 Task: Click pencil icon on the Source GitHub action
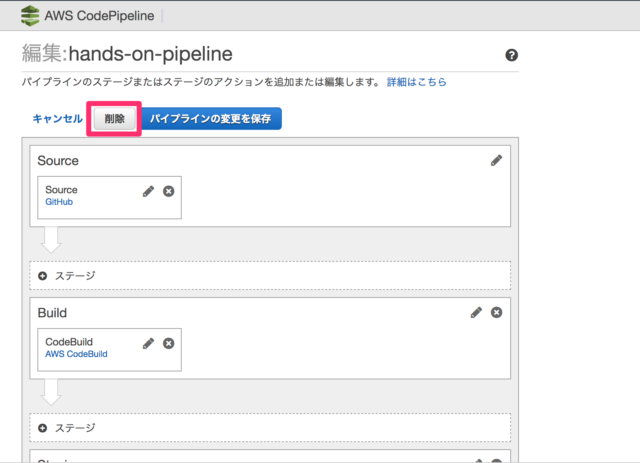(x=148, y=191)
